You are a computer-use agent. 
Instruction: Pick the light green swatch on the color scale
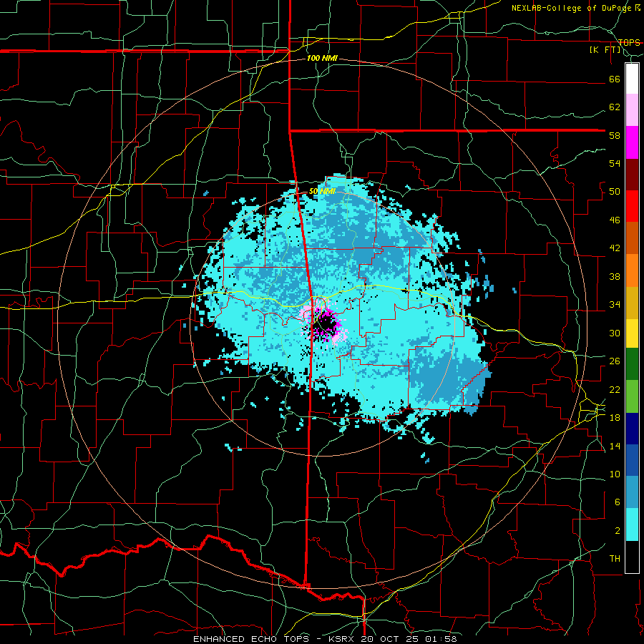pos(632,396)
